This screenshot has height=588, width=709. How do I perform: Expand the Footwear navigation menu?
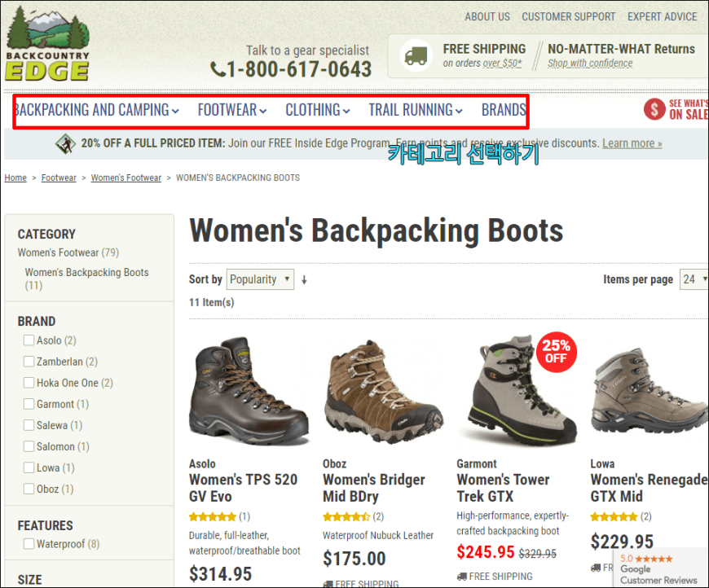point(232,110)
